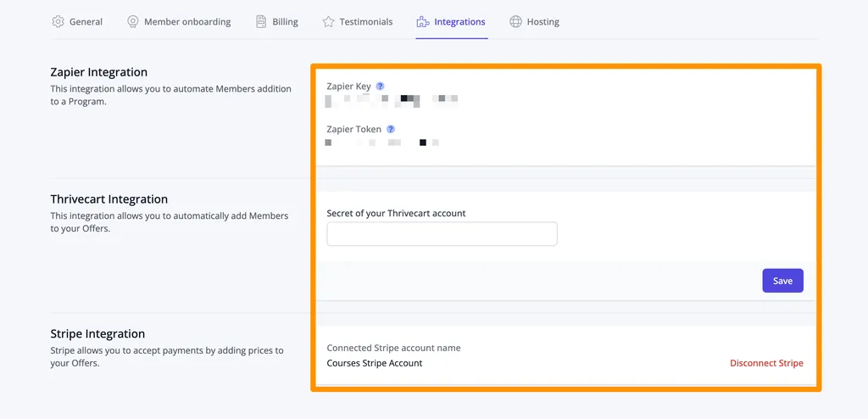The width and height of the screenshot is (868, 419).
Task: Click the Hosting globe icon
Action: (x=515, y=21)
